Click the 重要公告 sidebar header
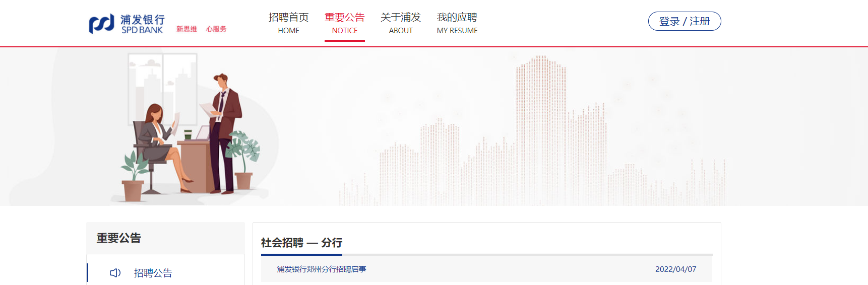 coord(166,238)
